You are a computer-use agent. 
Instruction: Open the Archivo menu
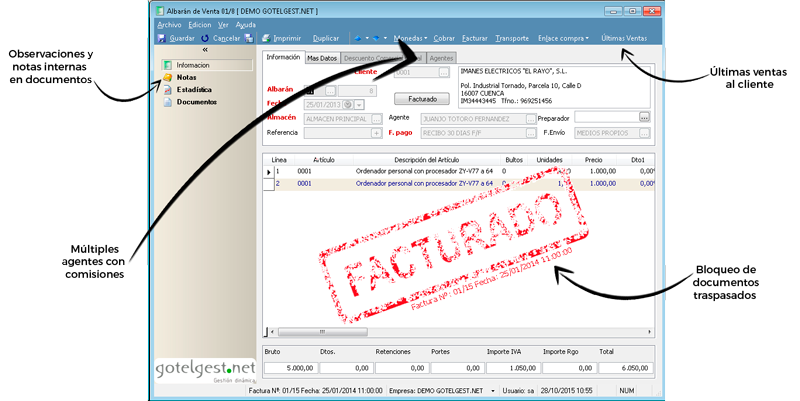169,25
